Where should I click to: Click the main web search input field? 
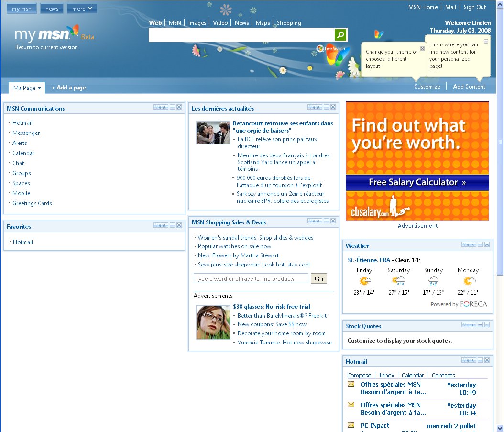tap(241, 35)
